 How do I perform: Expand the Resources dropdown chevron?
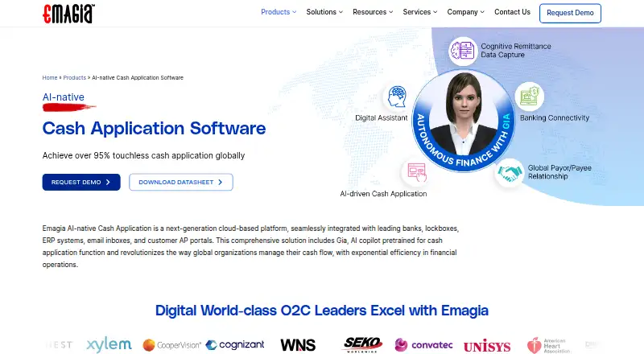coord(391,12)
